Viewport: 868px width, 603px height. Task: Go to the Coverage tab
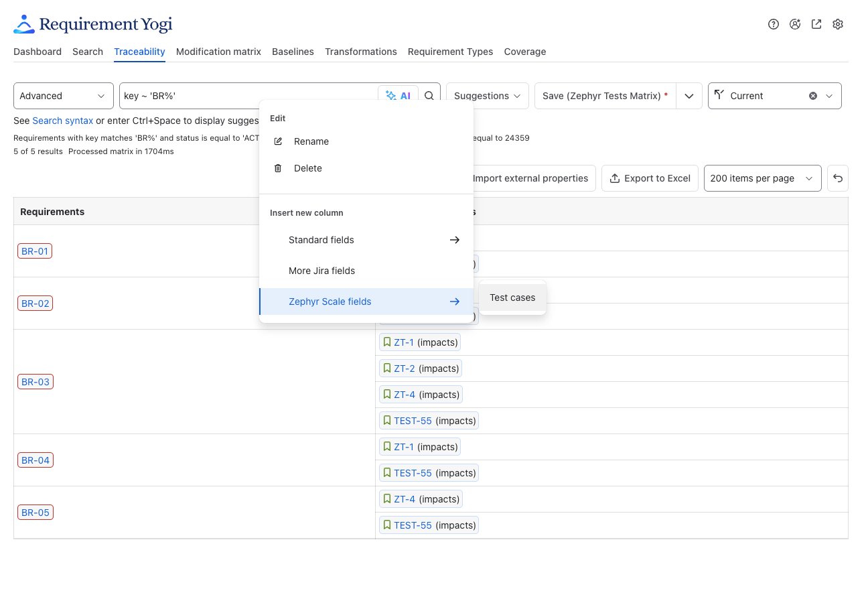(x=525, y=52)
